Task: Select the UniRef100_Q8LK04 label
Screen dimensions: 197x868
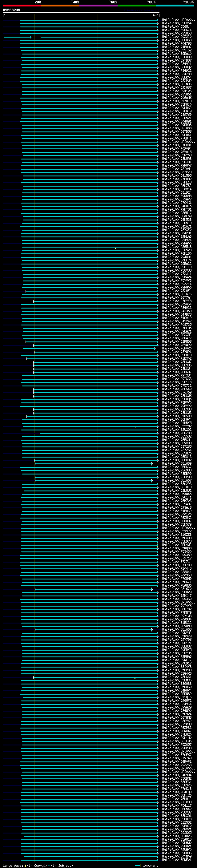Action: [x=176, y=77]
